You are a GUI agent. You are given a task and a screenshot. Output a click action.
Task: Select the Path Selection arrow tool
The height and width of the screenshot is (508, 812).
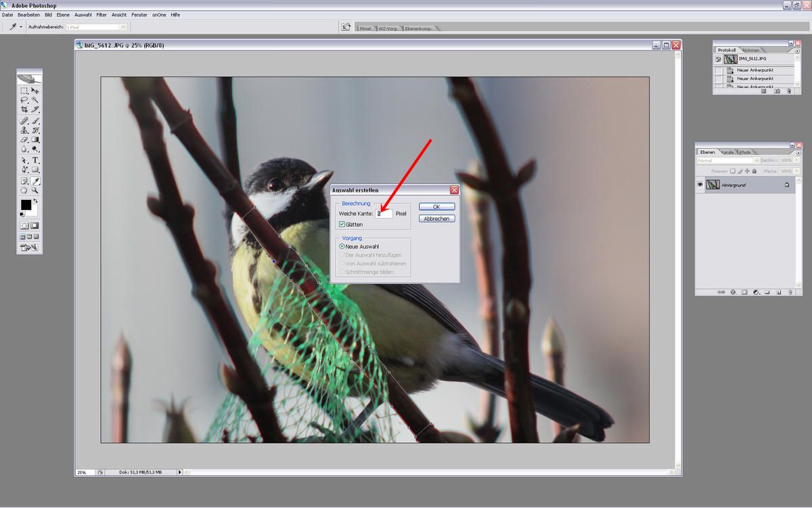pos(24,161)
